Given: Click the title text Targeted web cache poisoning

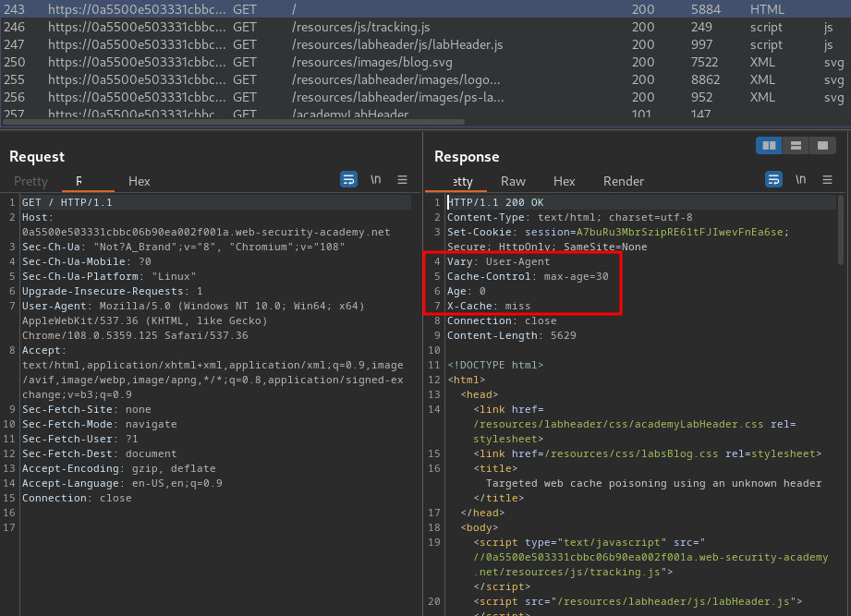Looking at the screenshot, I should pyautogui.click(x=653, y=483).
